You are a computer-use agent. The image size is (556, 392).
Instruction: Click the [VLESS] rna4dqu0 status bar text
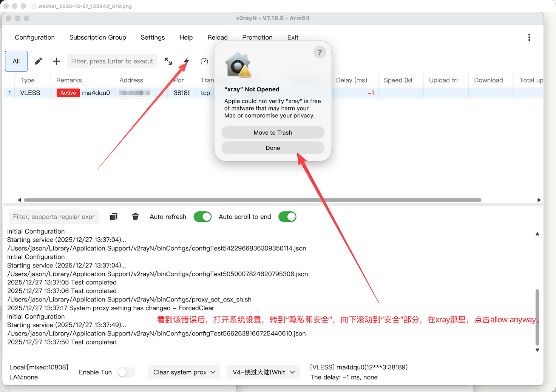click(x=359, y=367)
